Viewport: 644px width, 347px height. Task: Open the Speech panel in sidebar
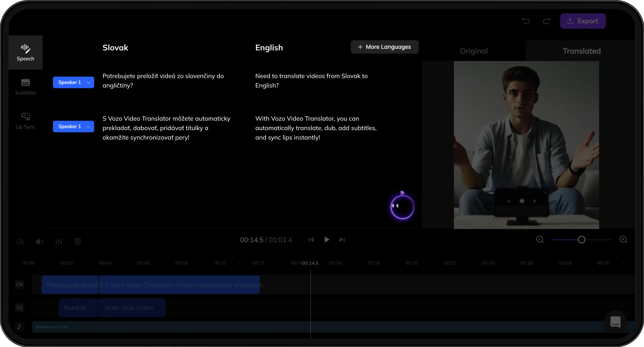[x=25, y=53]
